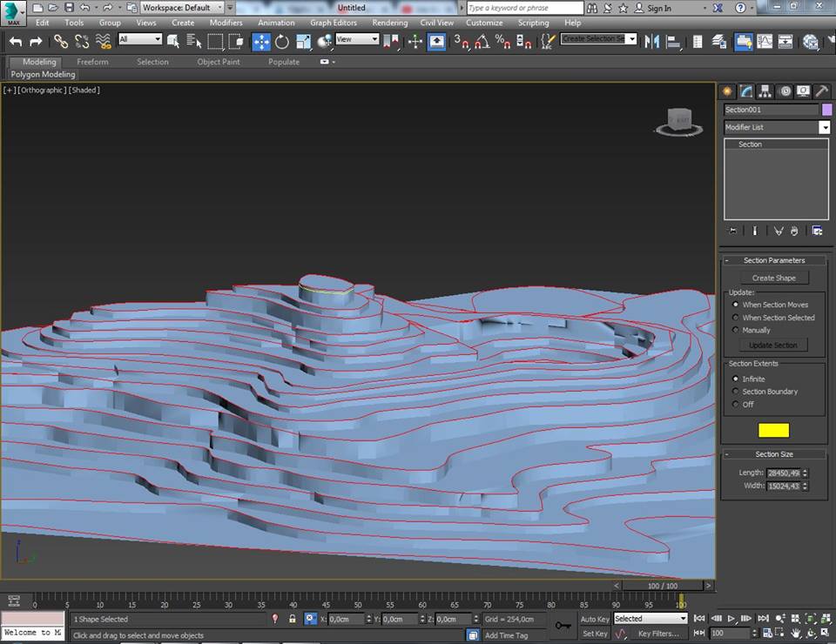The height and width of the screenshot is (644, 836).
Task: Toggle the Selection Lock padlock icon
Action: (x=292, y=619)
